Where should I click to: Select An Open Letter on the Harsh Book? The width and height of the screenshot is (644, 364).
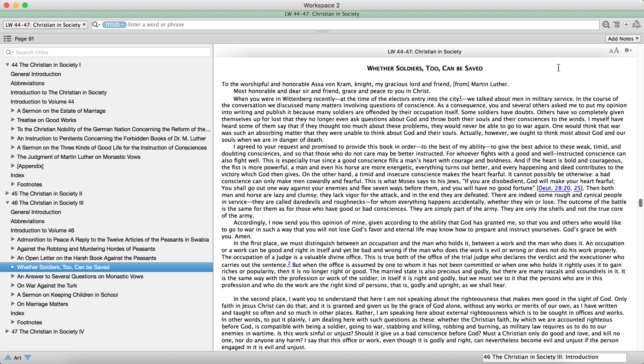pos(87,258)
